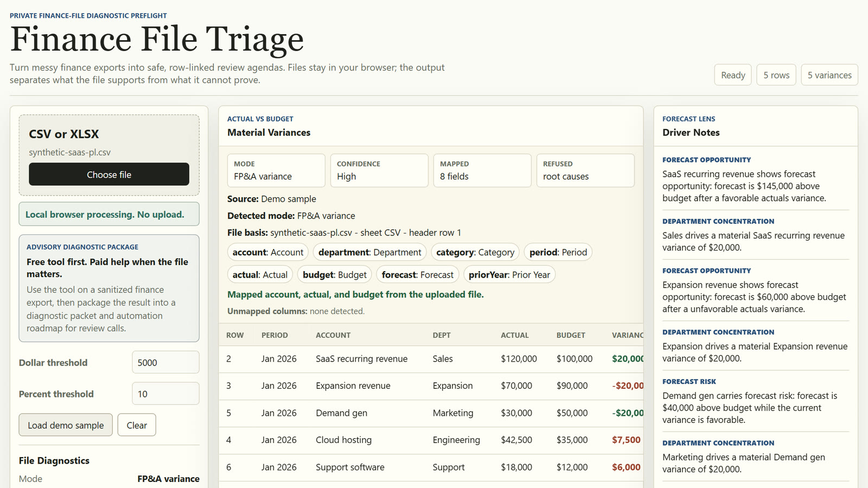Select the actual: Actual mapping chip
The width and height of the screenshot is (868, 488).
260,275
